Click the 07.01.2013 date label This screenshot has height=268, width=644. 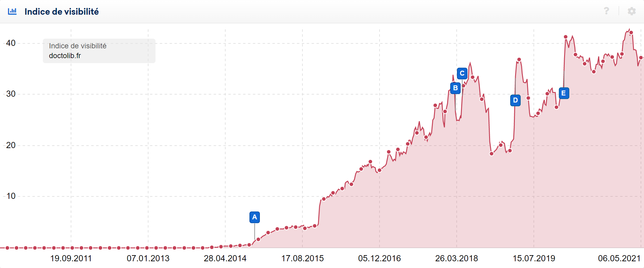[x=148, y=259]
